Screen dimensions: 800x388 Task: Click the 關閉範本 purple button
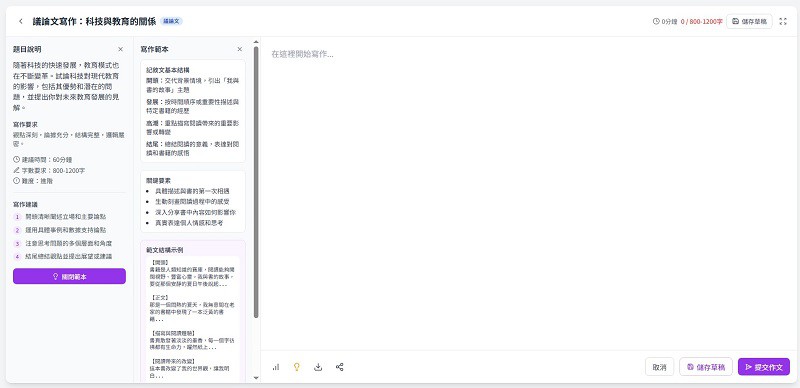coord(69,276)
